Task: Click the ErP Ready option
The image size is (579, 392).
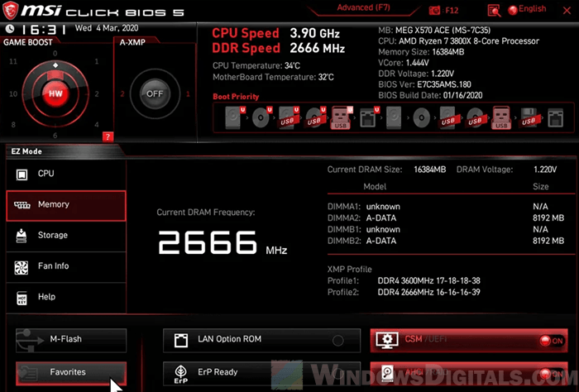Action: tap(261, 373)
